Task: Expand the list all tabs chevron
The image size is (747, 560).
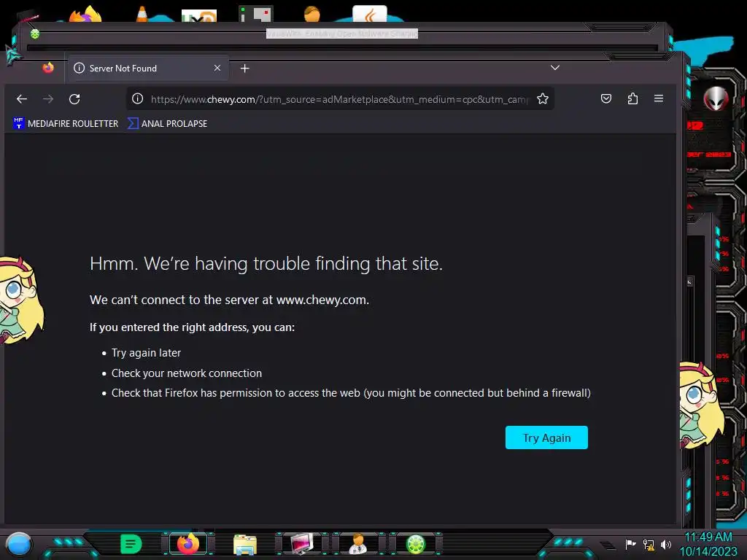Action: click(x=555, y=68)
